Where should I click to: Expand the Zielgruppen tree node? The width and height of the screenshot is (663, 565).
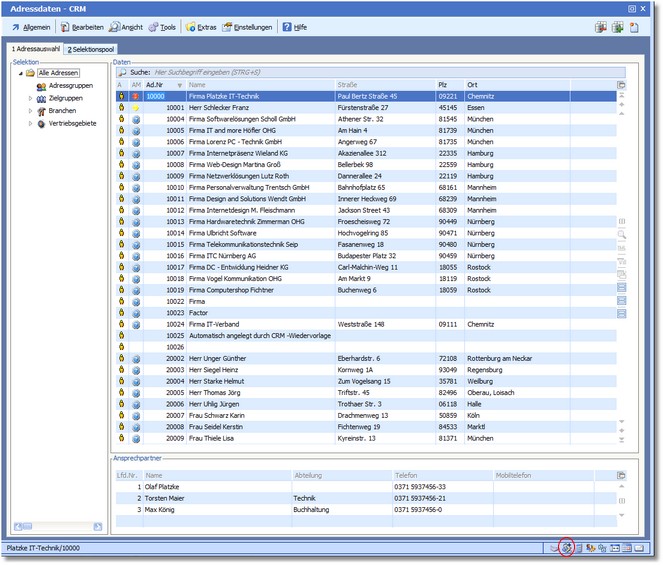pos(30,99)
